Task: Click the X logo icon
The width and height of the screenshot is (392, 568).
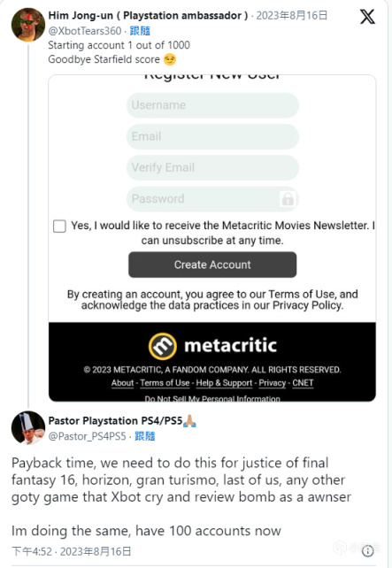Action: (x=367, y=17)
